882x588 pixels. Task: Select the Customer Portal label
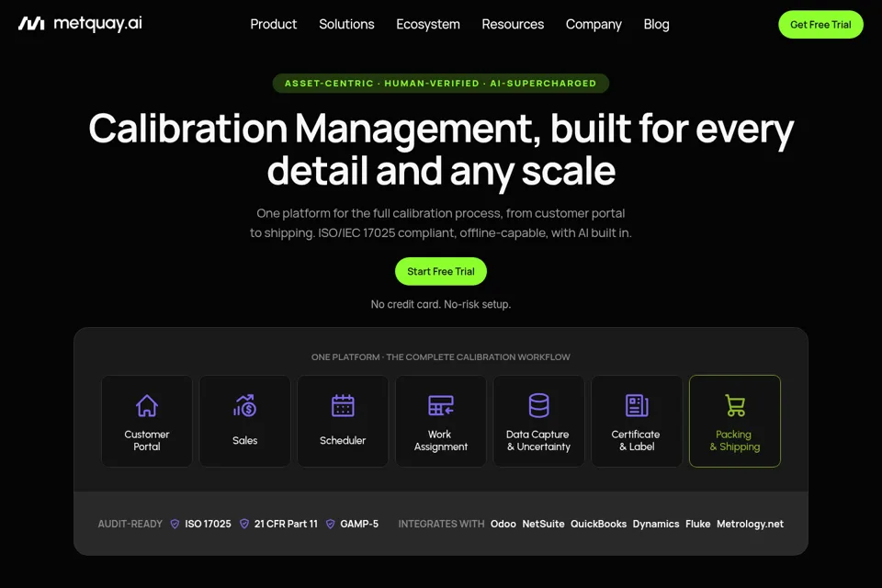[147, 441]
